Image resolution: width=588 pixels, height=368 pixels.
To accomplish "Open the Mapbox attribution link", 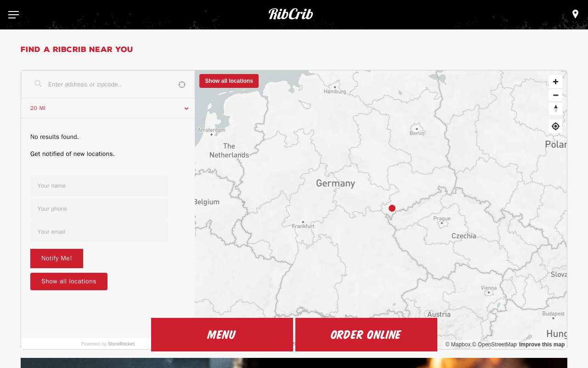I will click(x=458, y=345).
